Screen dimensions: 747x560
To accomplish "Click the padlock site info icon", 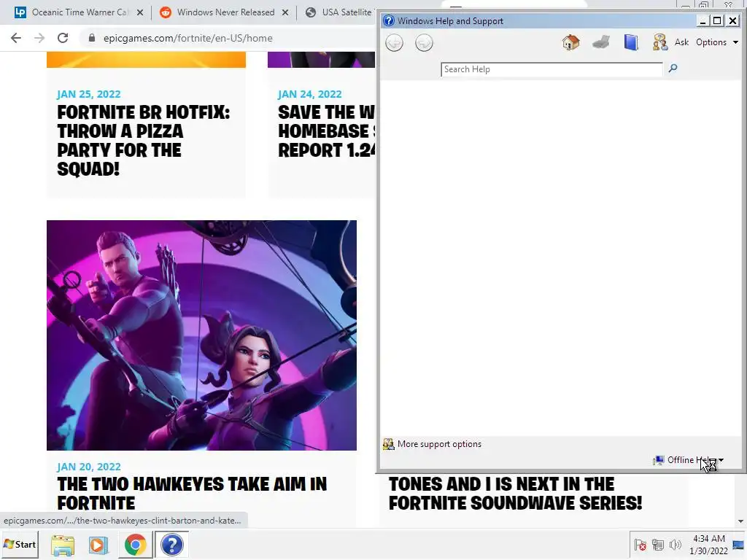I will [x=92, y=38].
